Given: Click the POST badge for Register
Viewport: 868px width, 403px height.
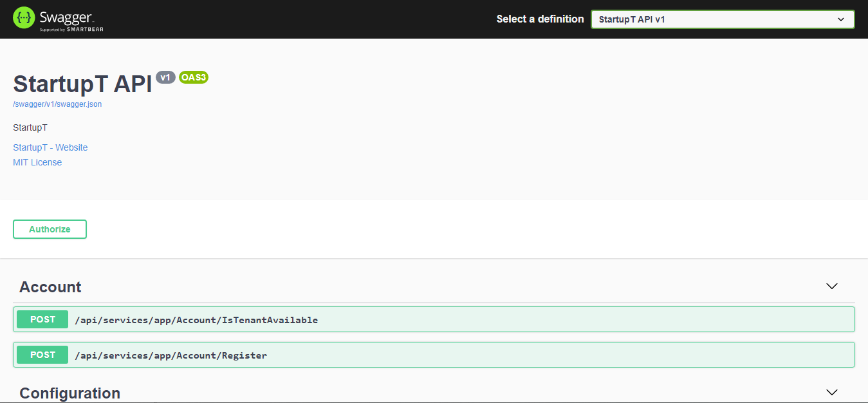Looking at the screenshot, I should 42,355.
